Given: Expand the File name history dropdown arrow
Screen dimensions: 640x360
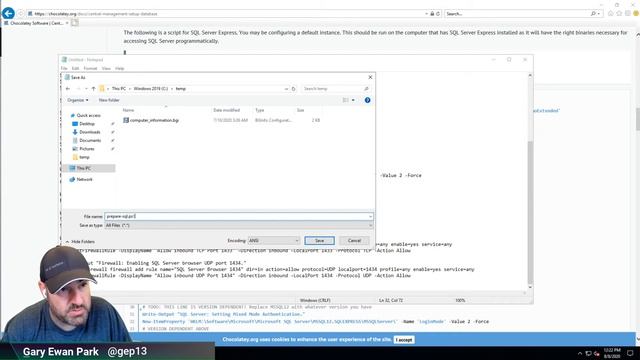Looking at the screenshot, I should (x=370, y=217).
